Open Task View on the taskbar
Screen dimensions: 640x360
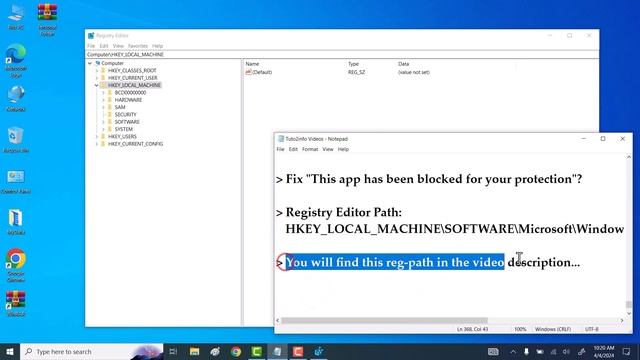(x=173, y=351)
